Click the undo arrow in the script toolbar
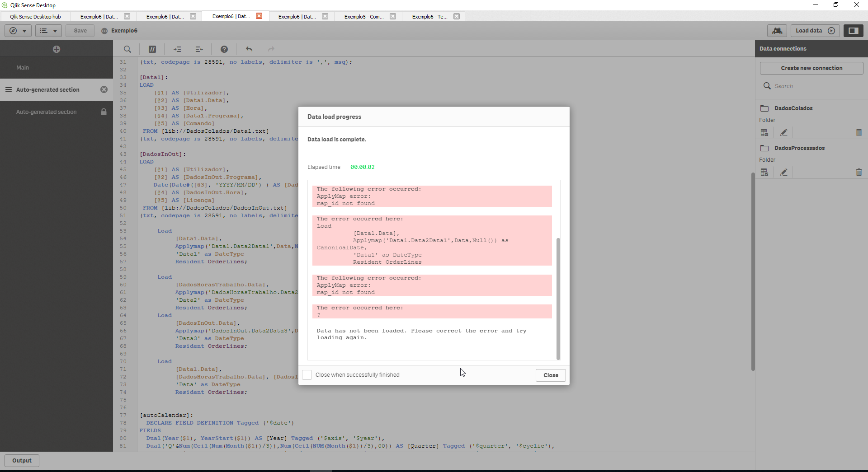The width and height of the screenshot is (868, 472). point(249,49)
